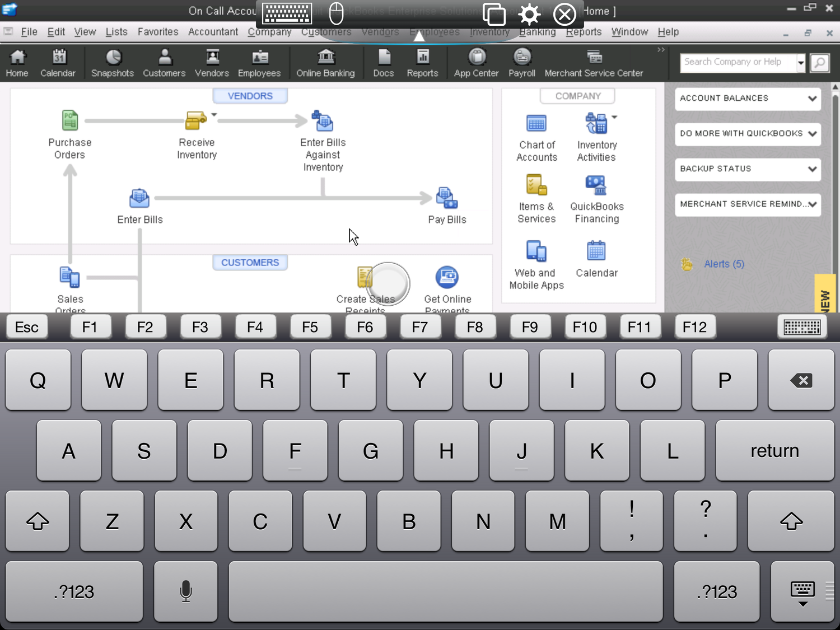
Task: Open Enter Bills Against Inventory icon
Action: click(x=323, y=120)
